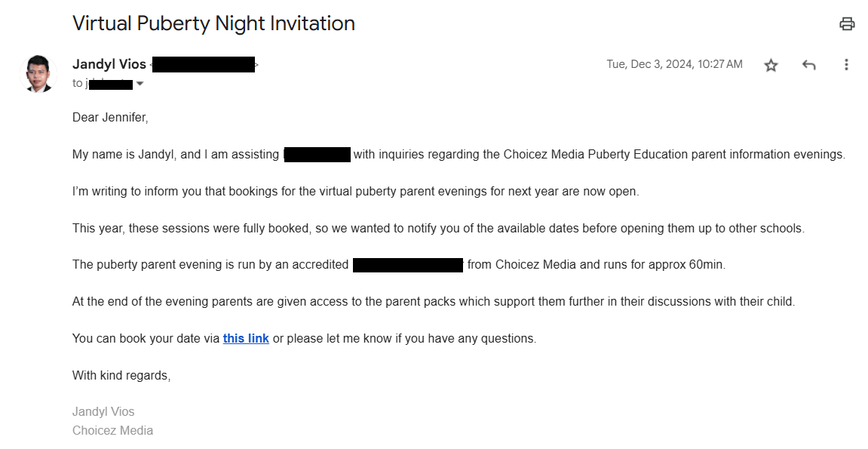Click Jandyl Vios's profile photo
Screen dimensions: 868x449
pyautogui.click(x=38, y=73)
